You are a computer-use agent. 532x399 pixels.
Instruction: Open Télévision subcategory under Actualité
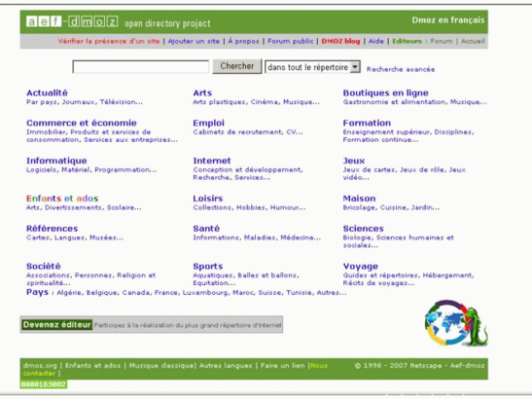(x=121, y=102)
